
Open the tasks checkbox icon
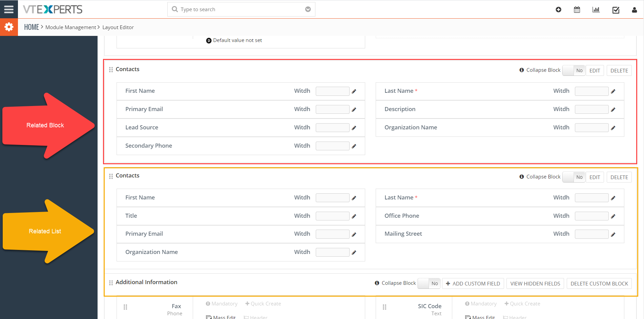tap(616, 10)
